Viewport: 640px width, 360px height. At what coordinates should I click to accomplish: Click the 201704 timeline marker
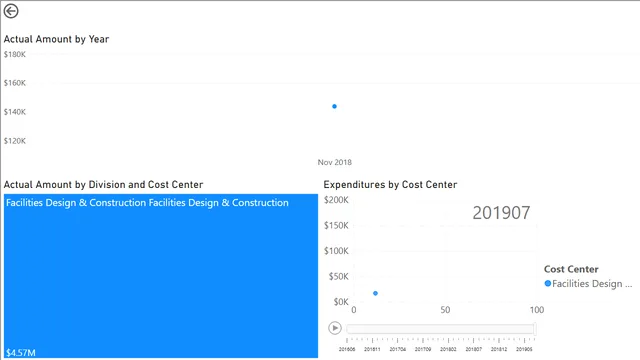point(398,349)
